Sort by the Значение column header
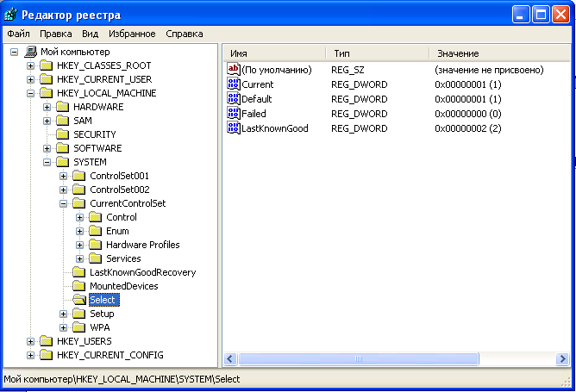Screen dimensions: 576x392 click(499, 53)
